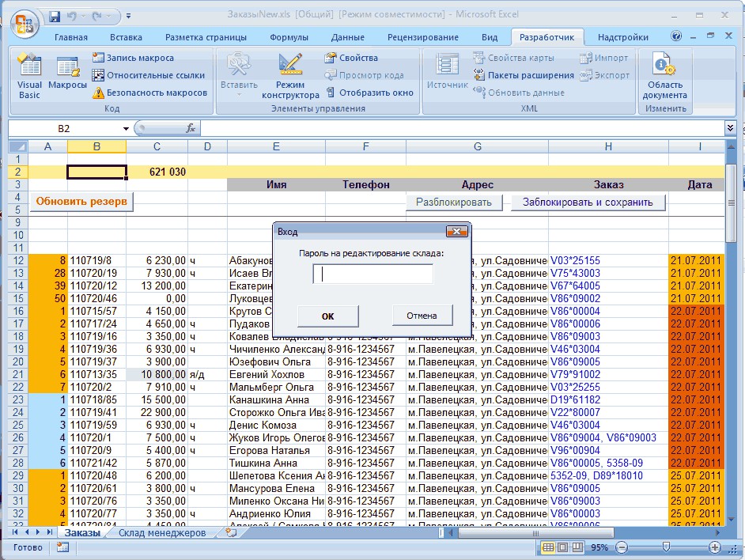Expand Customize Quick Access Toolbar arrow
The height and width of the screenshot is (560, 745).
[128, 17]
